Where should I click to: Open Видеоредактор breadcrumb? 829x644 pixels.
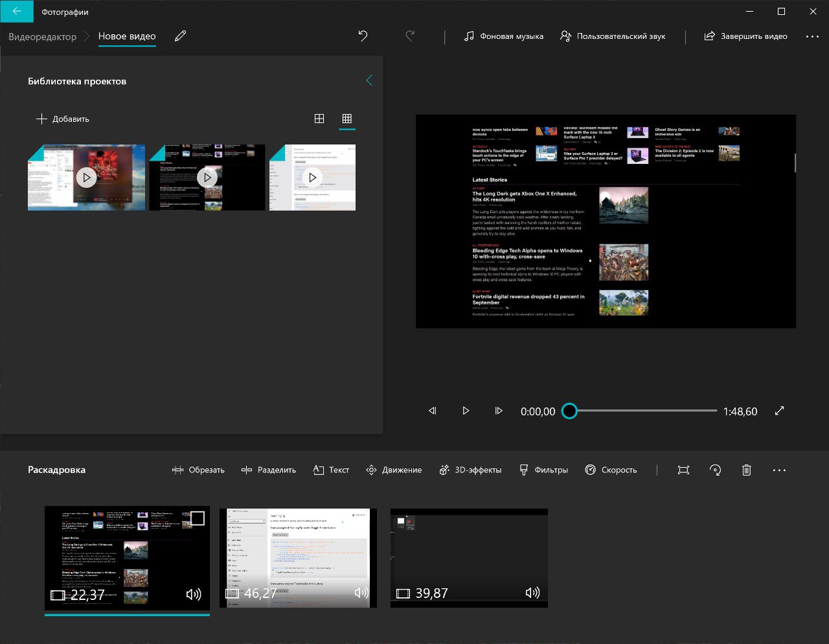pos(43,37)
